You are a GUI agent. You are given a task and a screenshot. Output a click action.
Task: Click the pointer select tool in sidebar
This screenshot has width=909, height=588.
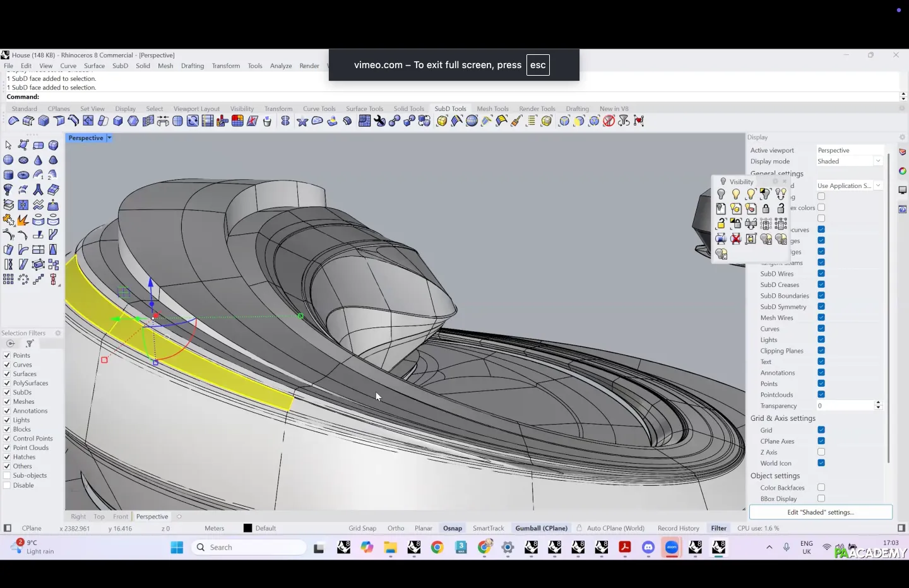pyautogui.click(x=8, y=145)
